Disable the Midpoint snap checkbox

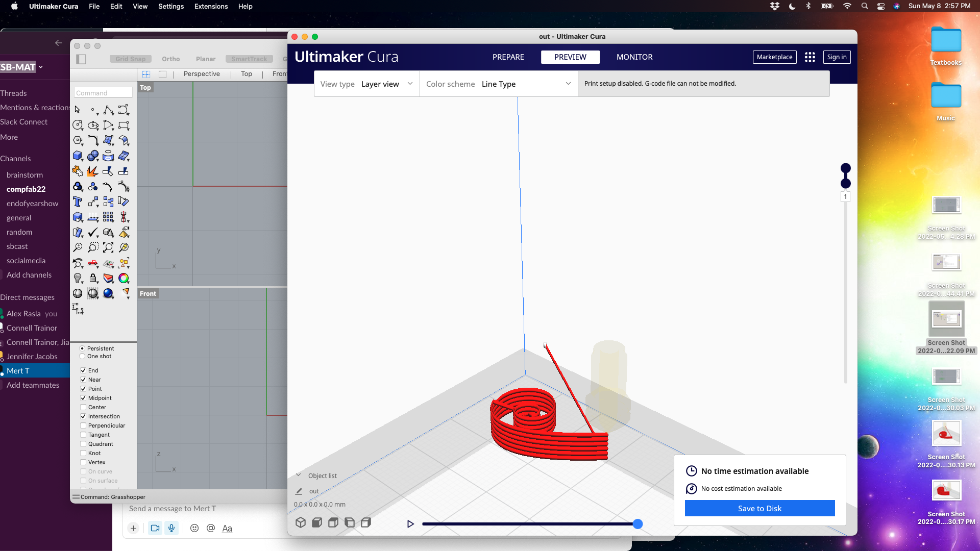[83, 398]
